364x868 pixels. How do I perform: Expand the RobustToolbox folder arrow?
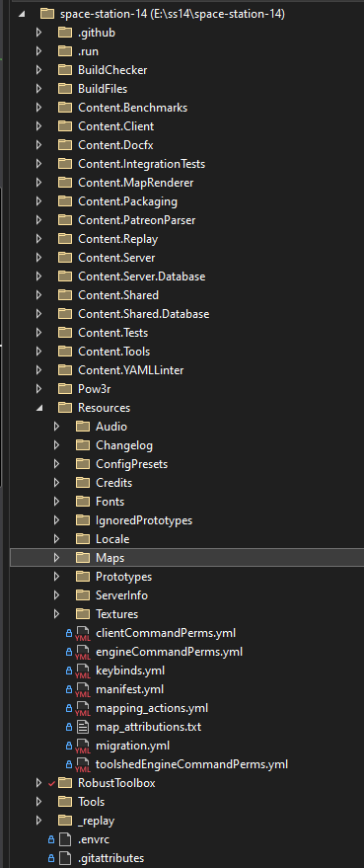38,783
